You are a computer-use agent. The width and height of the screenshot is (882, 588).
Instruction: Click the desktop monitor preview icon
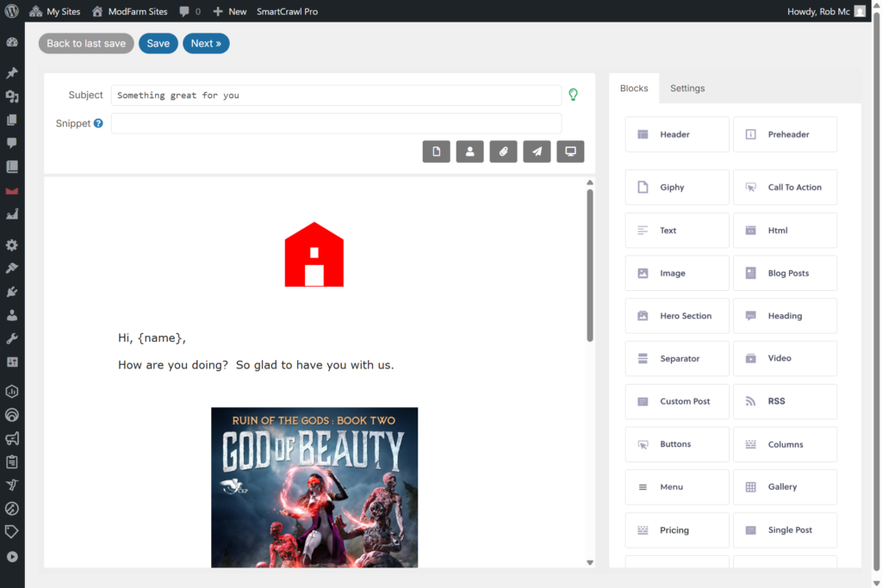coord(570,152)
